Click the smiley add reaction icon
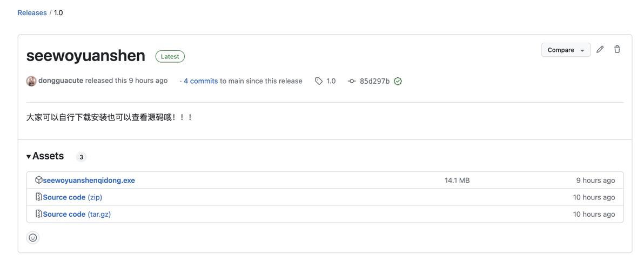This screenshot has width=644, height=267. pos(33,238)
